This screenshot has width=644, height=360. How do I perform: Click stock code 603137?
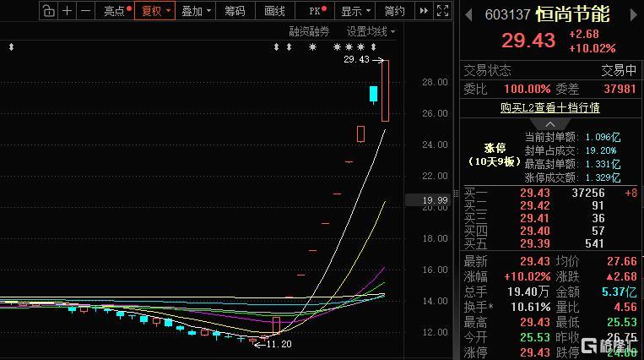pyautogui.click(x=507, y=15)
